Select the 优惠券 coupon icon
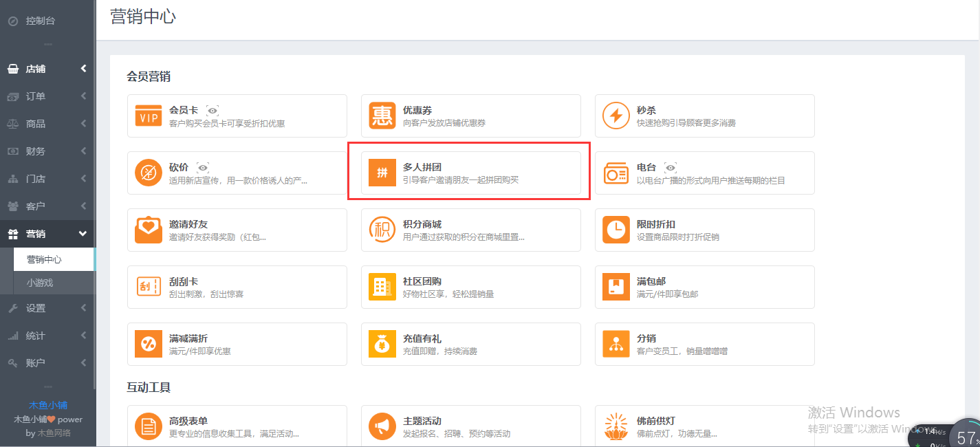The image size is (980, 447). pyautogui.click(x=382, y=114)
